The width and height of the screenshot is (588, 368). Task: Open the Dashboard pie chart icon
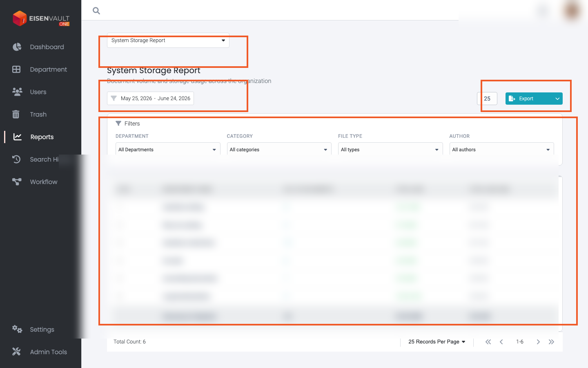click(x=17, y=47)
